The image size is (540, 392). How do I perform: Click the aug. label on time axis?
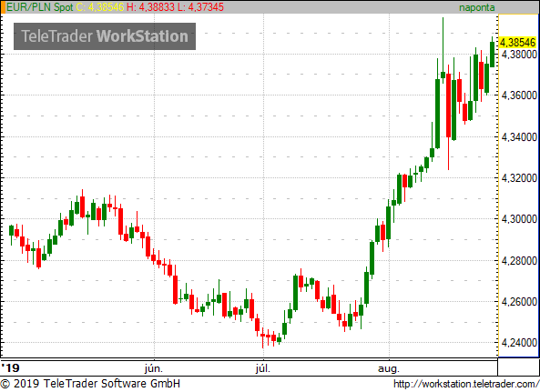pyautogui.click(x=389, y=369)
